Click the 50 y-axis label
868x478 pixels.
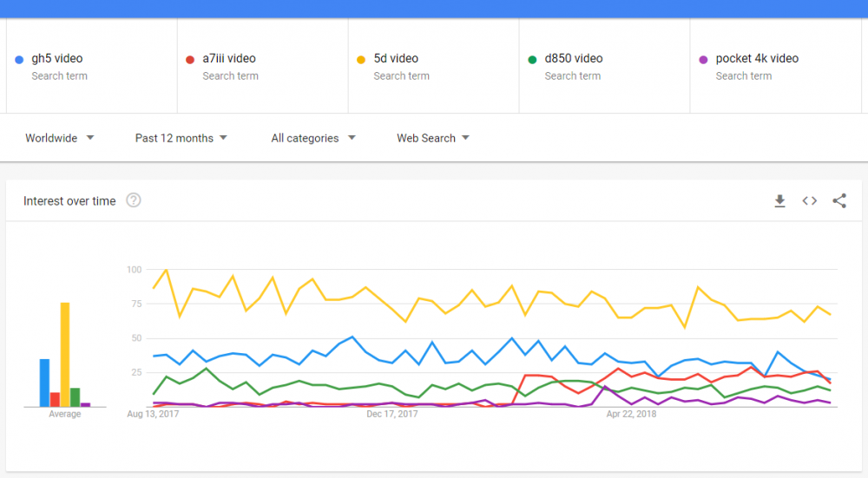136,338
